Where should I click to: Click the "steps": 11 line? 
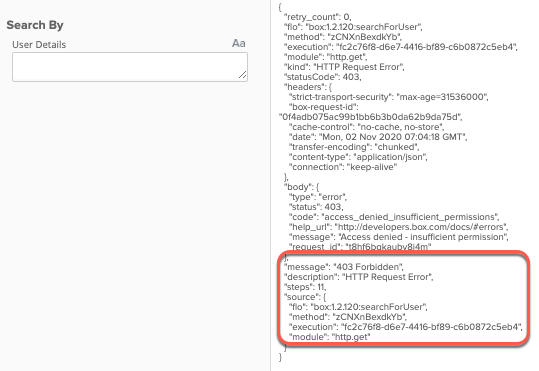(305, 287)
